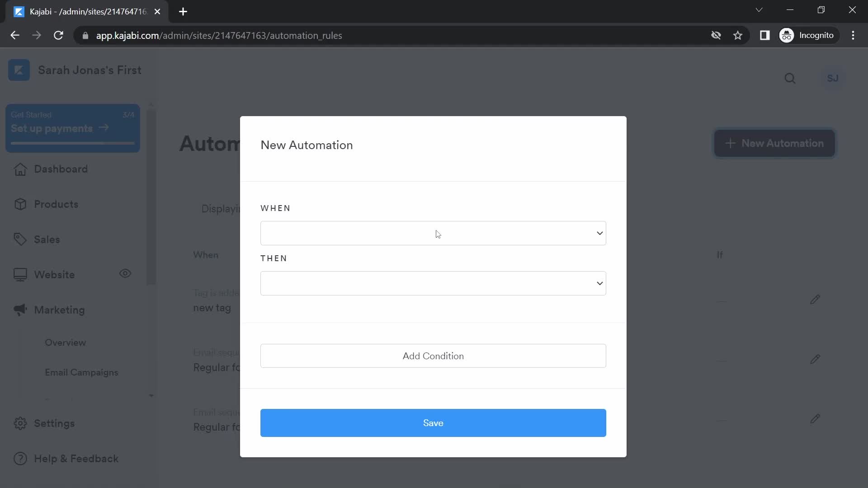Open the THEN action dropdown

tap(433, 283)
